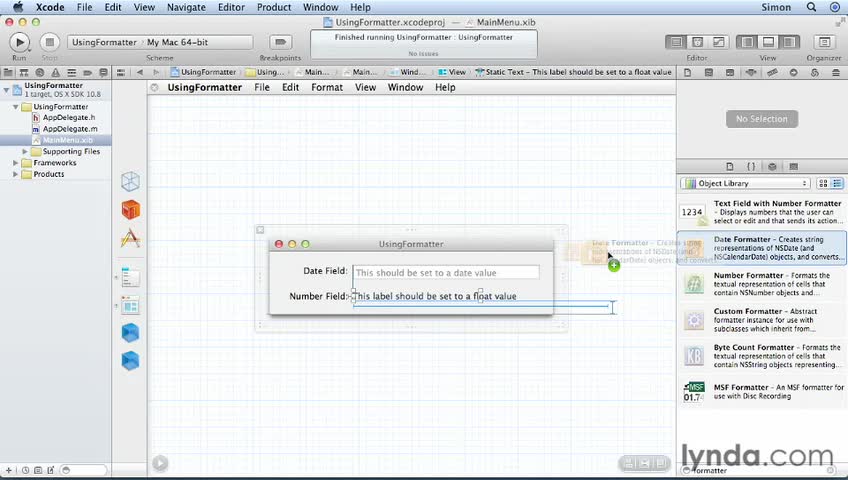Image resolution: width=848 pixels, height=480 pixels.
Task: Show the Issue navigator warning icon
Action: [x=55, y=72]
